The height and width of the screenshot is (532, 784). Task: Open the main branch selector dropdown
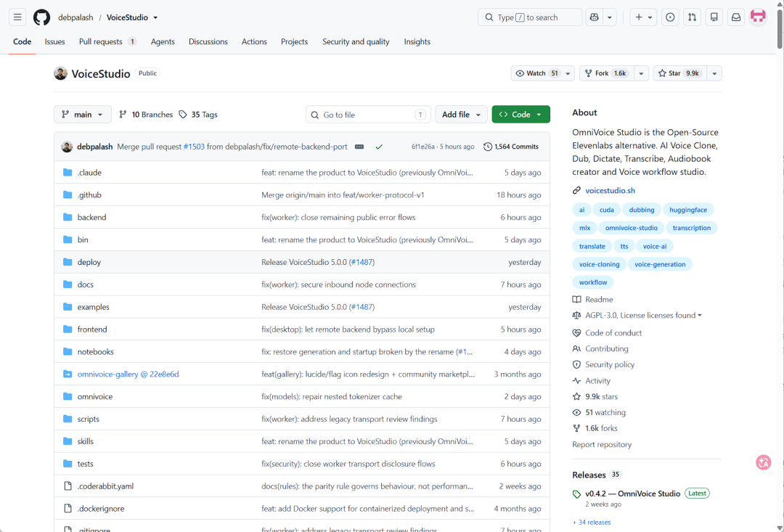click(83, 115)
